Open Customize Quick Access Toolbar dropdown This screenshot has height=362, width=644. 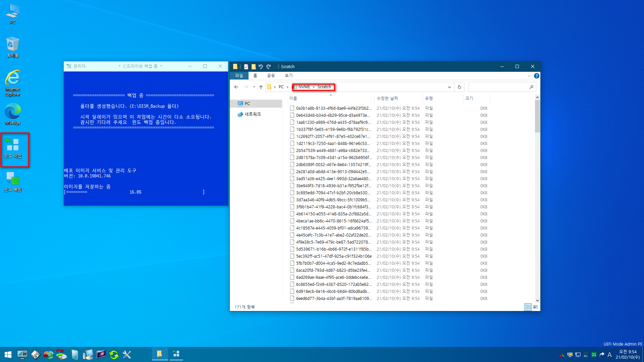274,67
